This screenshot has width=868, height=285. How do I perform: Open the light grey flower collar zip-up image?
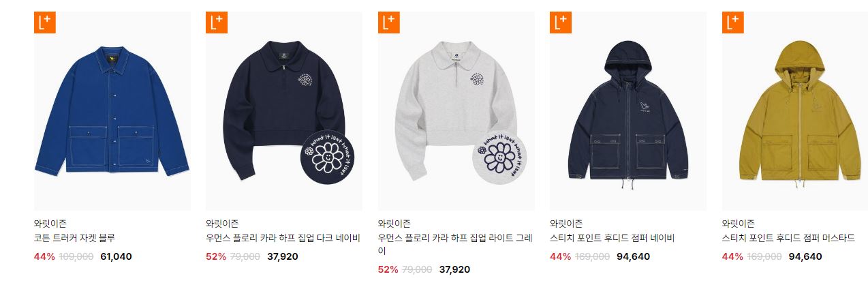pyautogui.click(x=456, y=111)
